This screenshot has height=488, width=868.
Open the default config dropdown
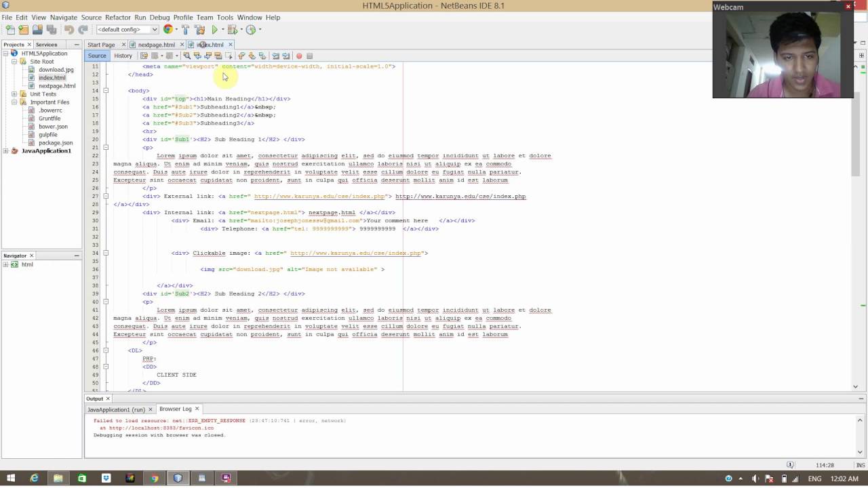pos(127,30)
